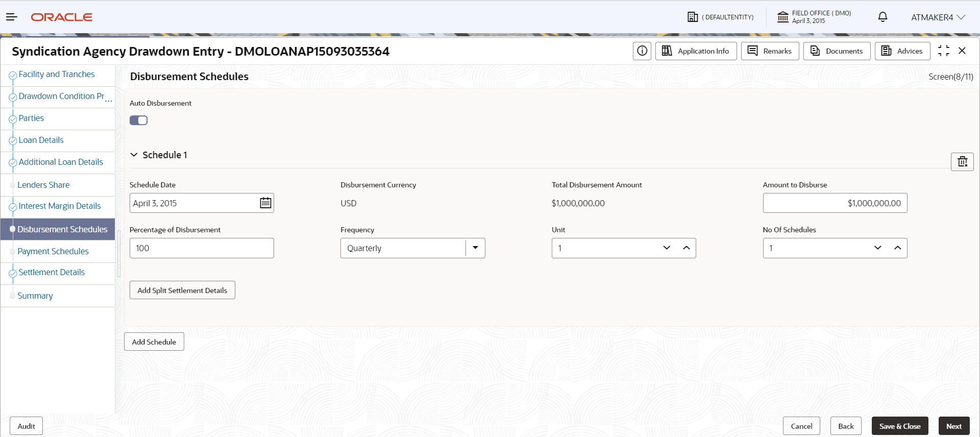Increase the Unit value
This screenshot has height=437, width=980.
[687, 248]
